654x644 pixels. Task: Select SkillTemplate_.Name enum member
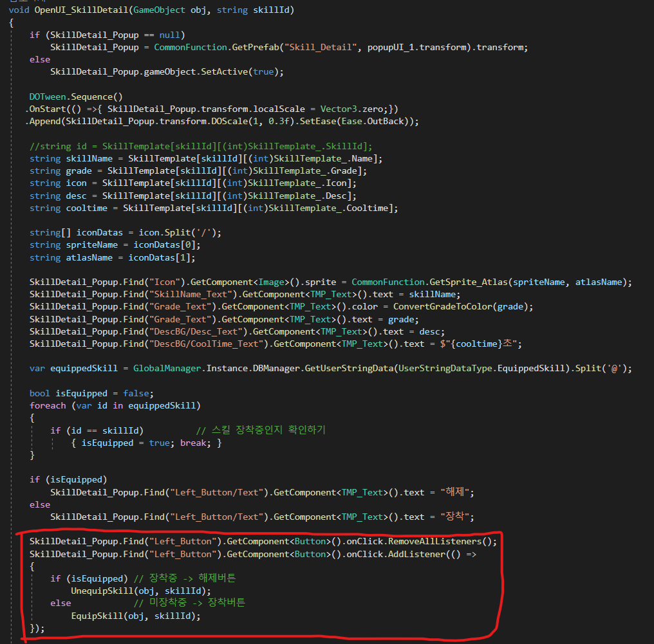click(x=323, y=158)
